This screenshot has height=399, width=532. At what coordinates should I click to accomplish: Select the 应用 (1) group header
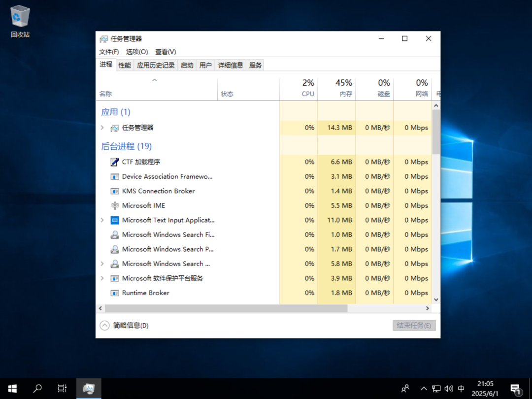pyautogui.click(x=116, y=112)
